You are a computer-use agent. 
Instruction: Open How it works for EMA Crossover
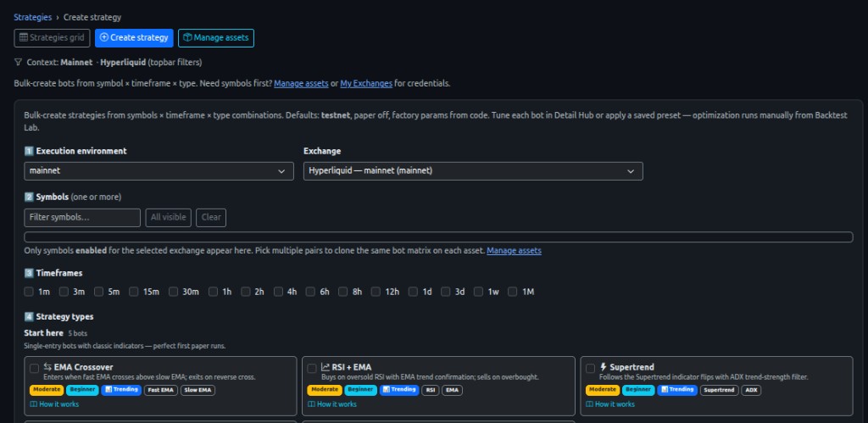[x=54, y=404]
